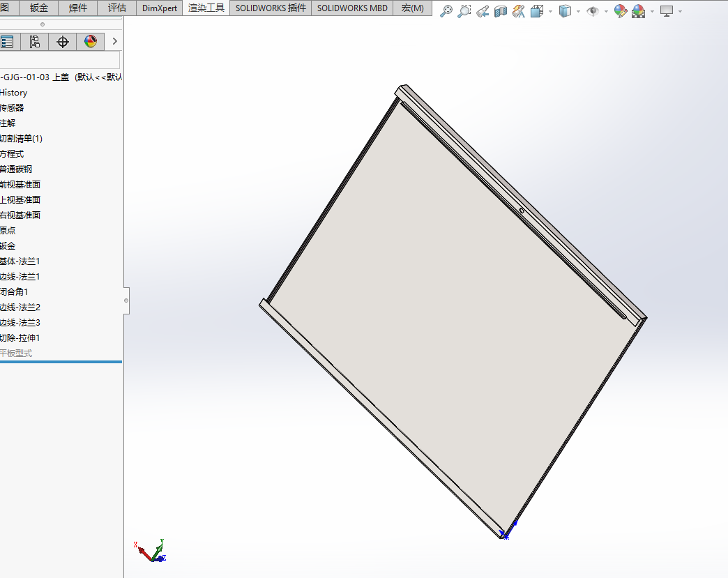Open the SOLIDWORKS 插件 tab
Image resolution: width=728 pixels, height=578 pixels.
[x=271, y=8]
